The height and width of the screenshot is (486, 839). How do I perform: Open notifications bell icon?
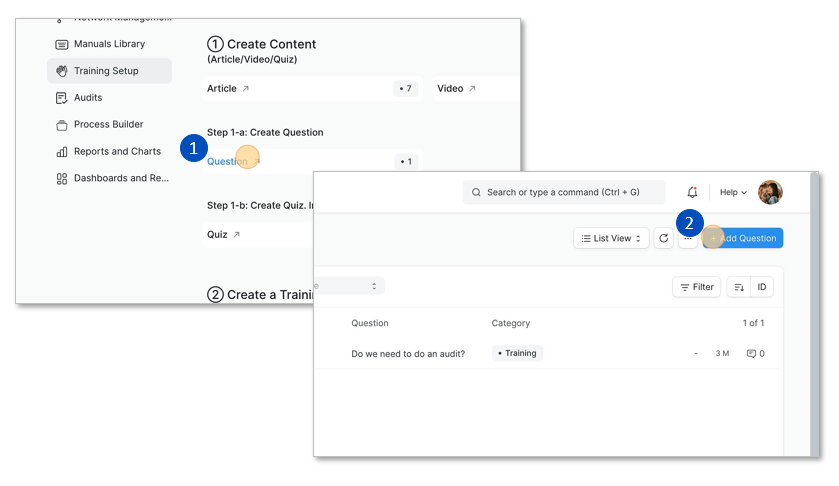pos(692,192)
